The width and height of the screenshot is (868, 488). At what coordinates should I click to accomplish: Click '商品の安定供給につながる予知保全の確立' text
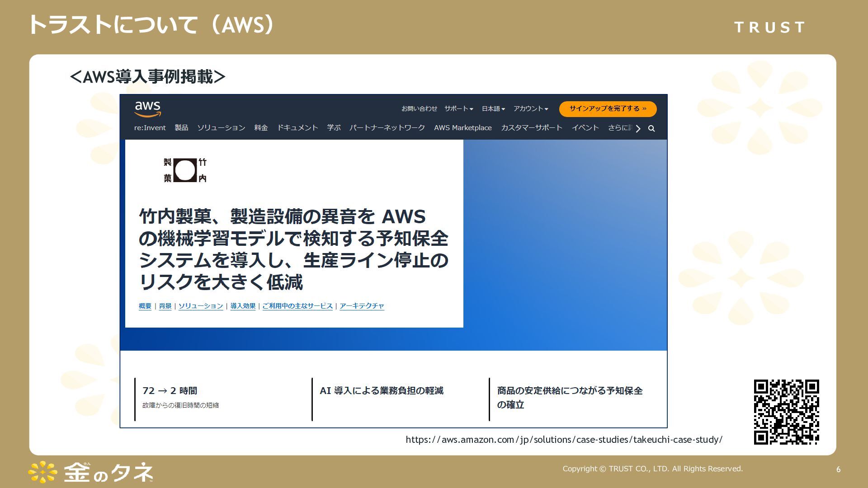[570, 398]
